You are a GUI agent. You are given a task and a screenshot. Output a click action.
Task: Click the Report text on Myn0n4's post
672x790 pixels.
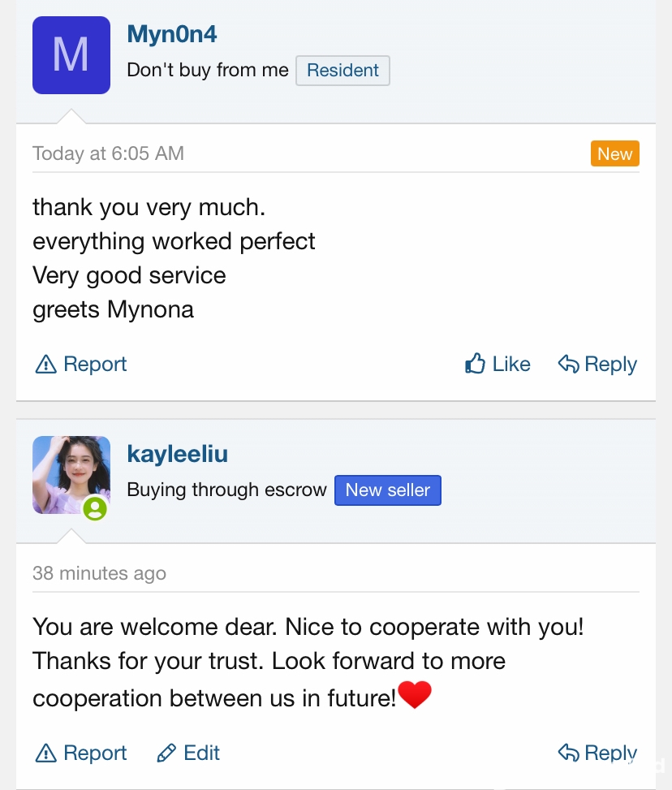tap(95, 365)
